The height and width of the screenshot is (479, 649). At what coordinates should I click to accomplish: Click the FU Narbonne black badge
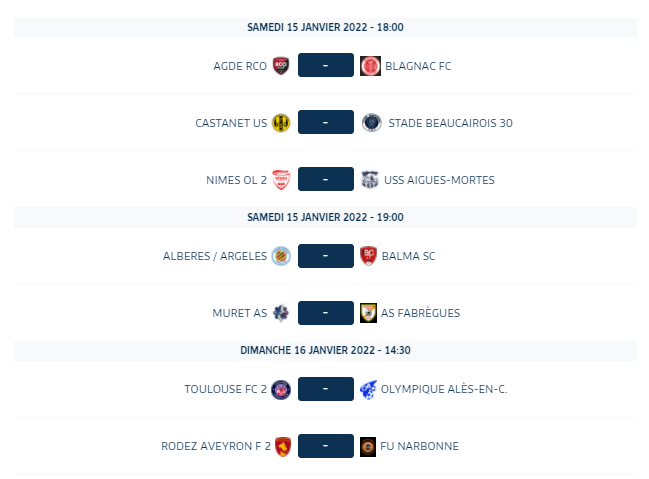coord(368,446)
